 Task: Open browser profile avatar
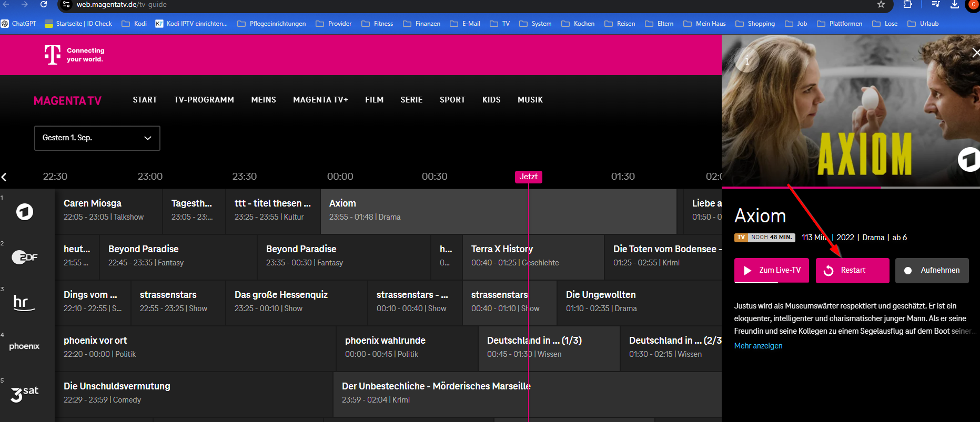pyautogui.click(x=973, y=5)
